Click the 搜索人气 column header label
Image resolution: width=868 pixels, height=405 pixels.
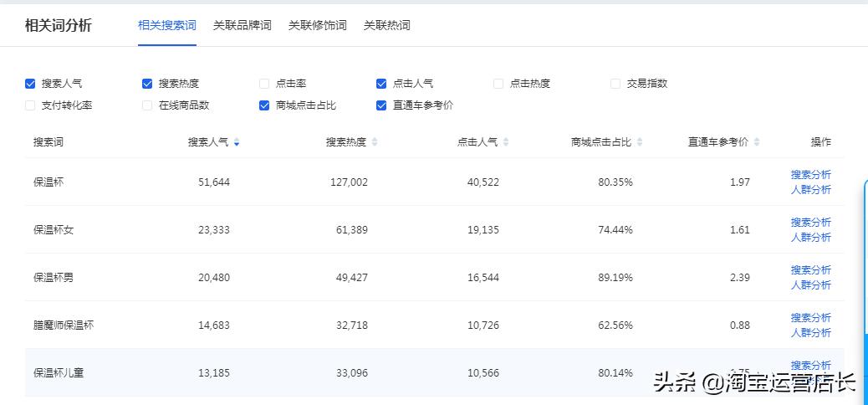pos(208,142)
